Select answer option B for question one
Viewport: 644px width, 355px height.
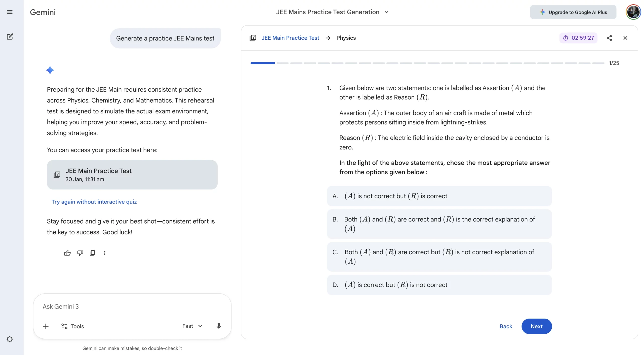pyautogui.click(x=439, y=224)
